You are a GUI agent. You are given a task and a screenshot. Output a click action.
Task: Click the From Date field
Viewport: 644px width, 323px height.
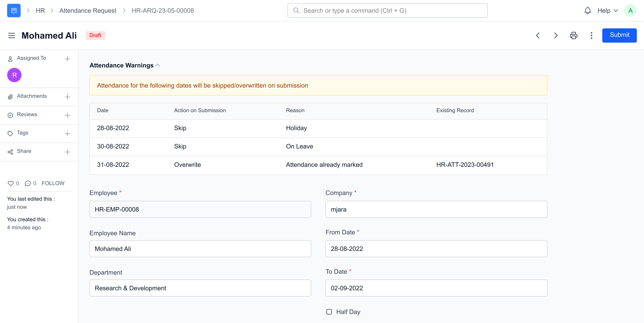coord(436,249)
